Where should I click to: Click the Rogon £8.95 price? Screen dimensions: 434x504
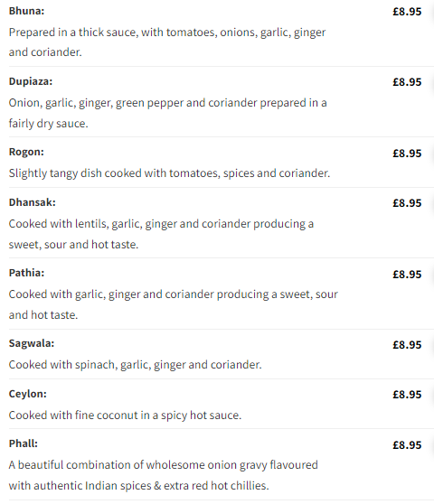[x=407, y=154]
